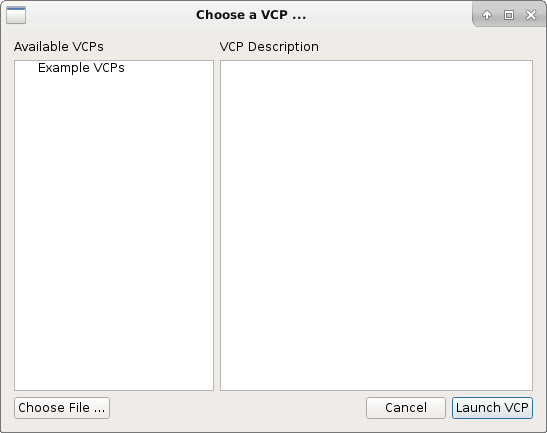
Task: Click inside the VCP Description text area
Action: (376, 225)
